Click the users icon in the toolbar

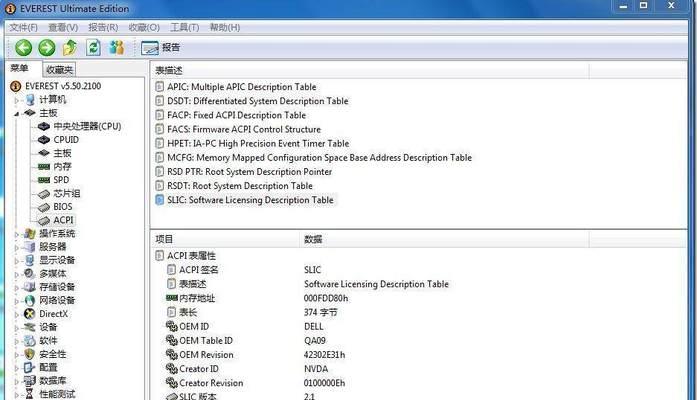[x=116, y=48]
